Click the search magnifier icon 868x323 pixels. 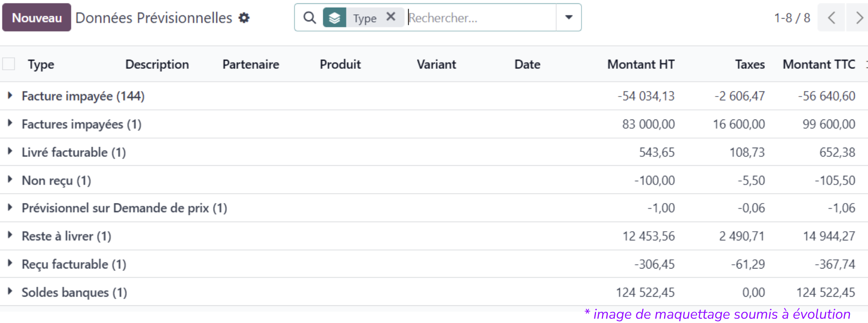coord(309,18)
